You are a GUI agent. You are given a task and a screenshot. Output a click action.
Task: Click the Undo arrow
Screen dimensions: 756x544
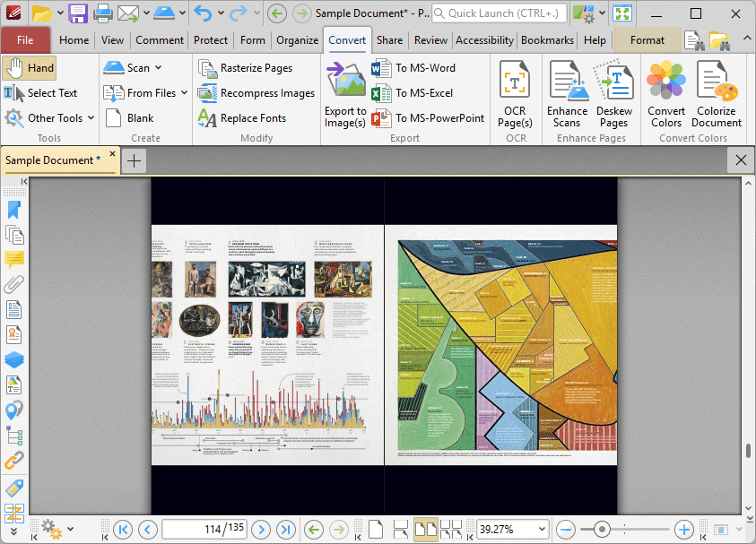click(203, 13)
